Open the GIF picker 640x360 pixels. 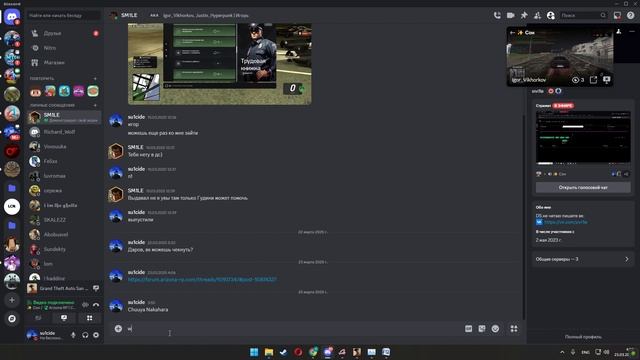tap(469, 329)
